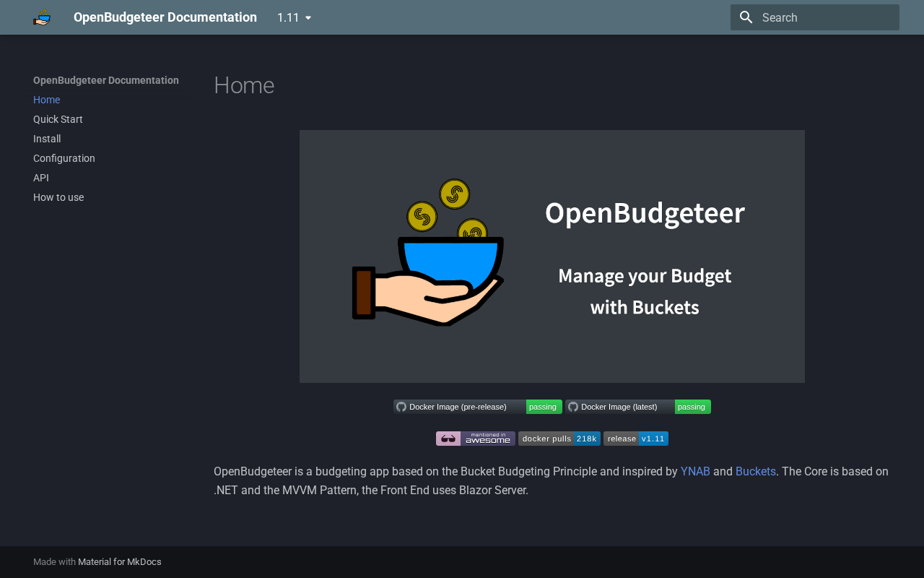
Task: Click the OpenBudgeteer Documentation header title
Action: 165,17
